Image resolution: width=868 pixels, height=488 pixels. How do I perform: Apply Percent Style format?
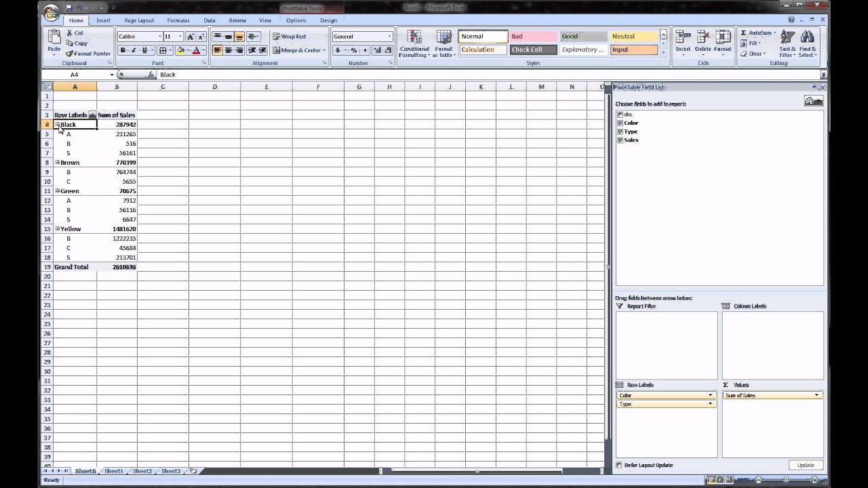(353, 50)
